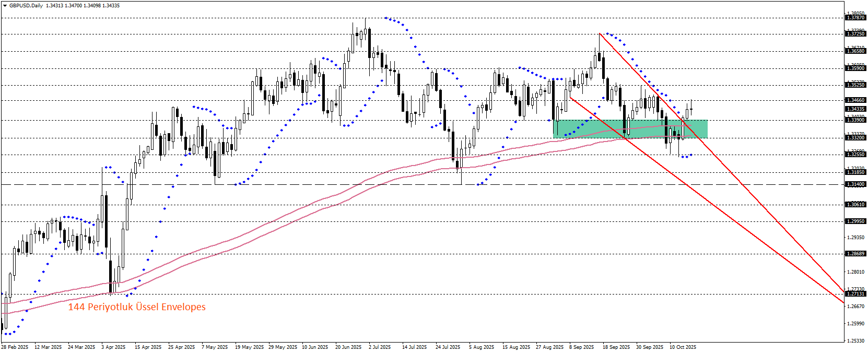Image resolution: width=868 pixels, height=353 pixels.
Task: Click the 28 Feb 2025 date label
Action: pyautogui.click(x=15, y=347)
